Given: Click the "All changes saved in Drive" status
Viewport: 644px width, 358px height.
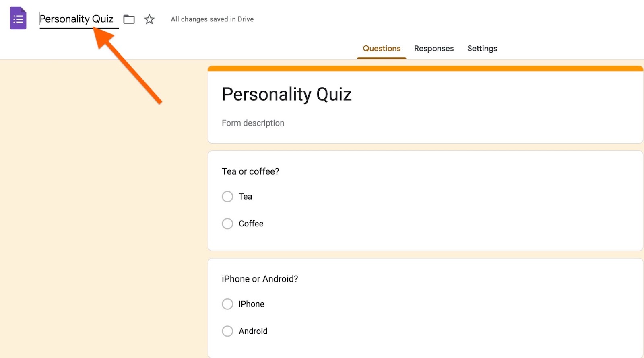Looking at the screenshot, I should coord(212,19).
